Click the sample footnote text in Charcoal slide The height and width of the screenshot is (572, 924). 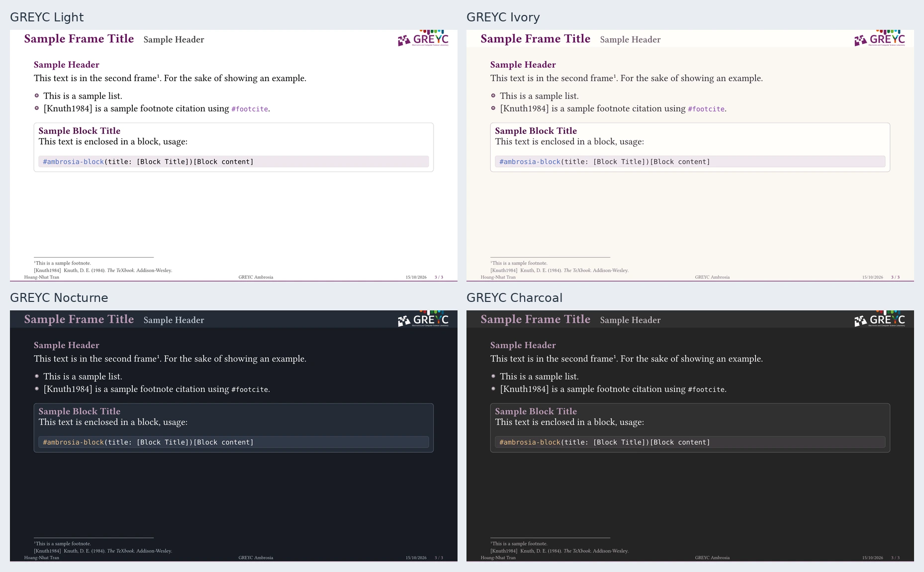coord(519,544)
